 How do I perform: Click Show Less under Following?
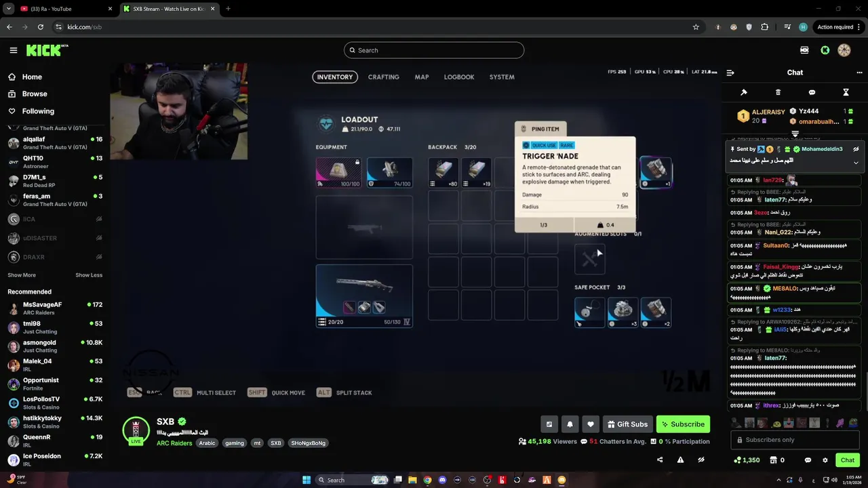(89, 275)
